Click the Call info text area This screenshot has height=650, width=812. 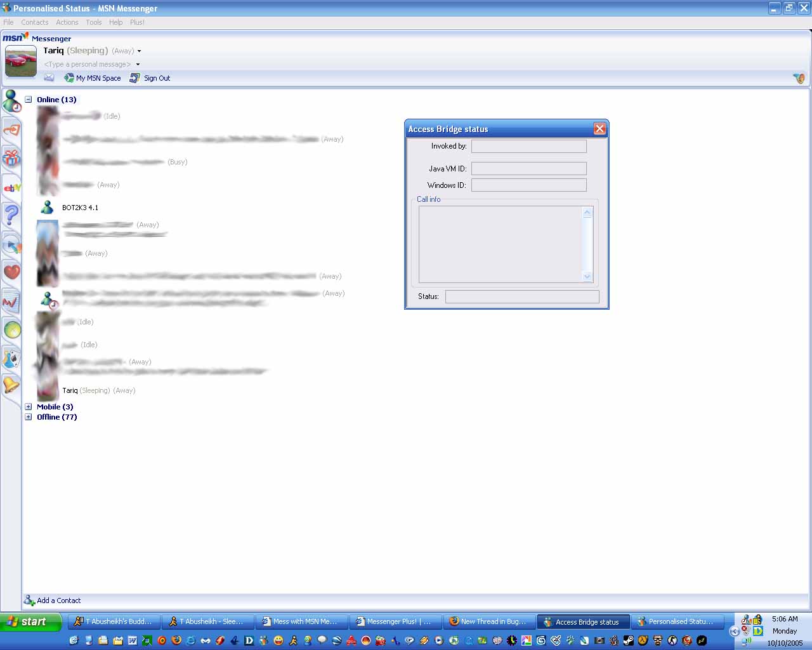pyautogui.click(x=501, y=244)
